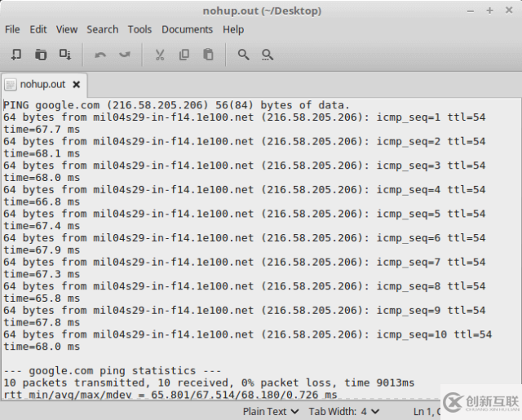Image resolution: width=522 pixels, height=420 pixels.
Task: Click the '10 packets transmitted' summary line
Action: coord(209,382)
